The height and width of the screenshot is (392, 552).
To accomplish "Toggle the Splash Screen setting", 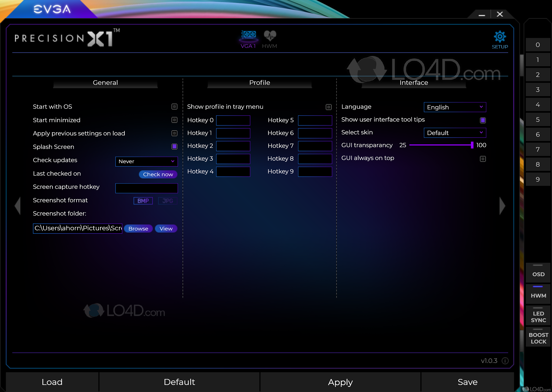I will pos(174,147).
